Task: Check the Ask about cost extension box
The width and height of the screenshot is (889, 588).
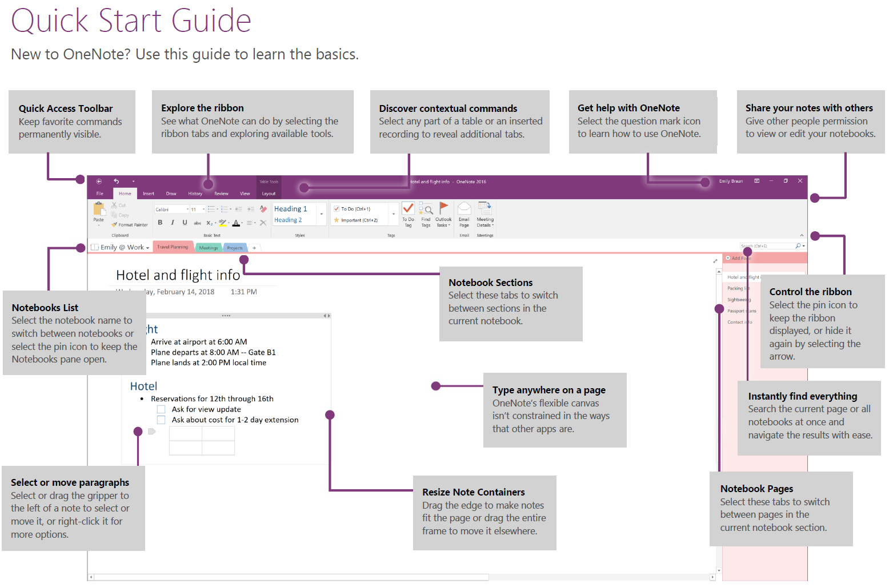Action: tap(161, 420)
